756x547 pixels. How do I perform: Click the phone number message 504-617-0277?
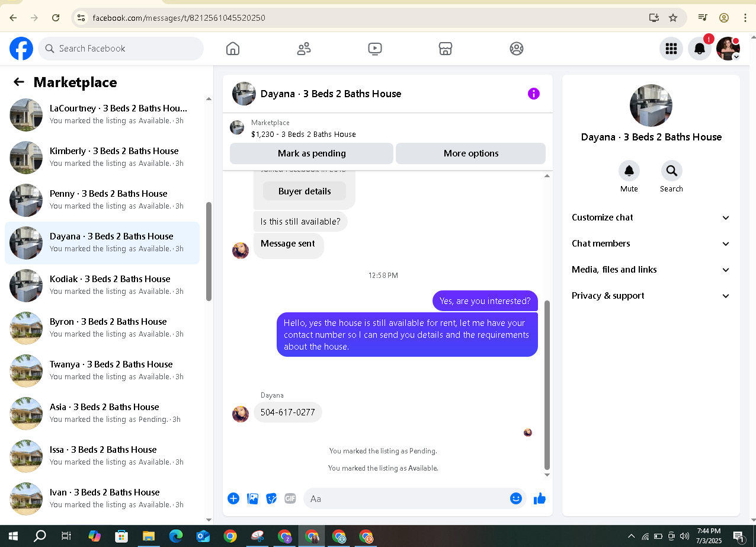(x=288, y=412)
